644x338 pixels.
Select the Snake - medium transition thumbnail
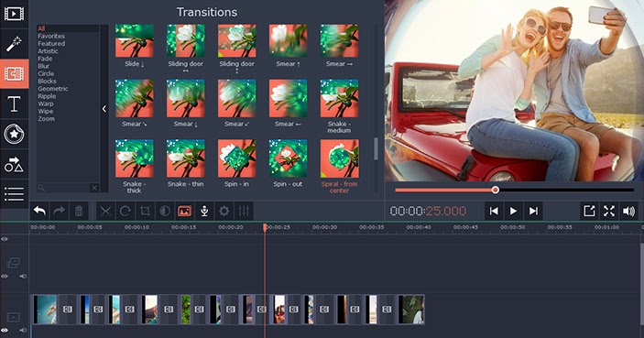pos(339,99)
